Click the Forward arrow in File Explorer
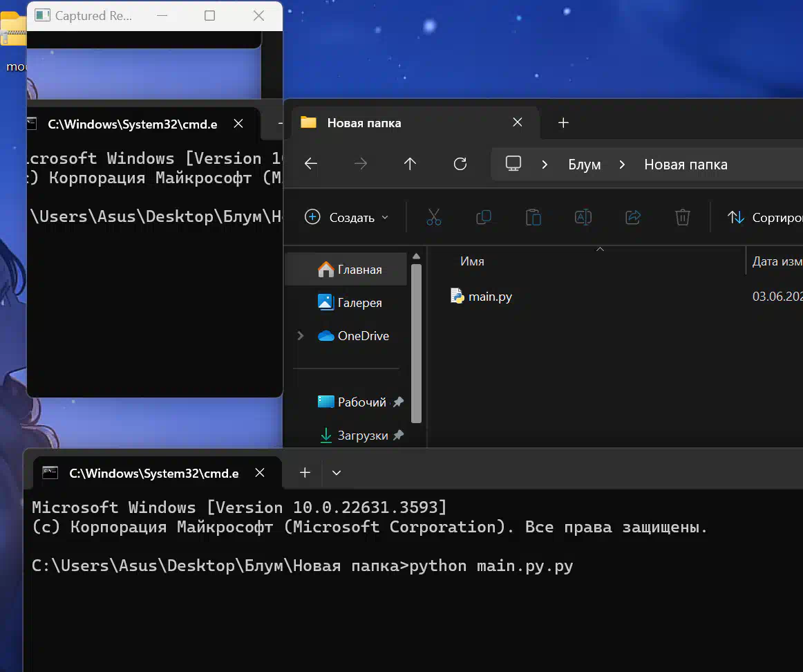 tap(361, 164)
